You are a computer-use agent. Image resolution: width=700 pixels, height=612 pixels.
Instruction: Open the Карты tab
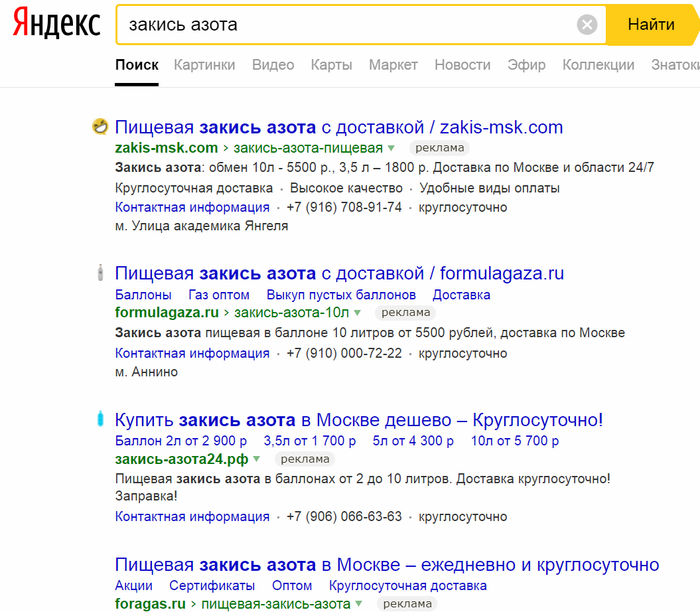coord(331,65)
